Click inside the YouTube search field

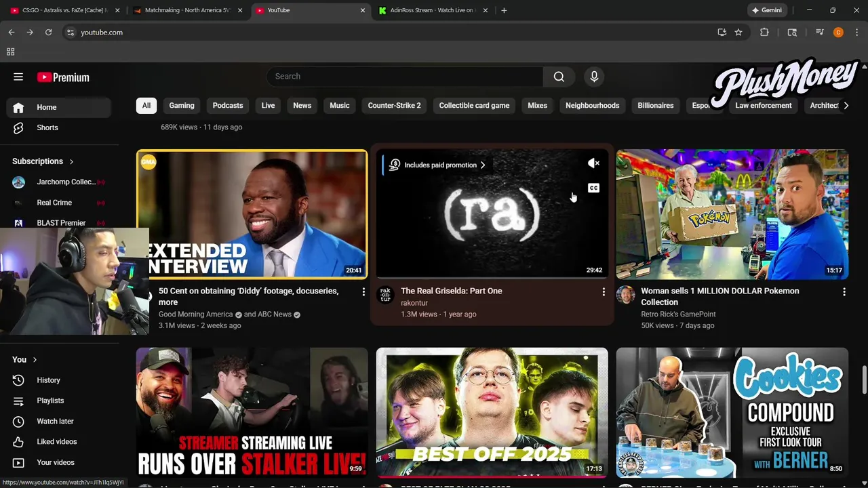[404, 77]
